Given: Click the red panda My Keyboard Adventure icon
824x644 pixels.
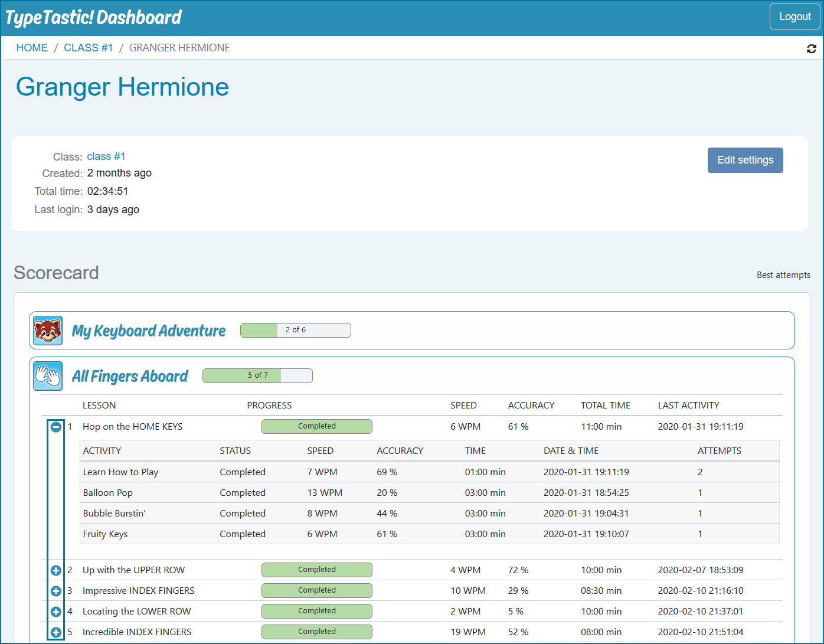Looking at the screenshot, I should point(48,331).
